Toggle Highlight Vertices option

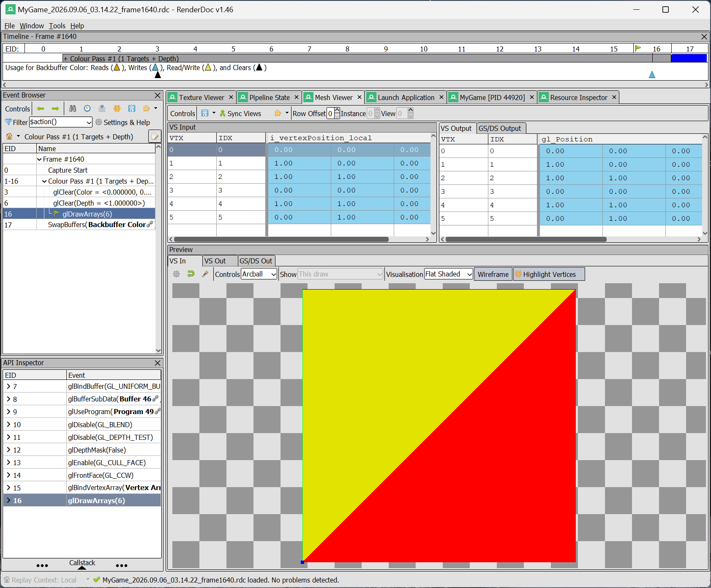pyautogui.click(x=549, y=274)
